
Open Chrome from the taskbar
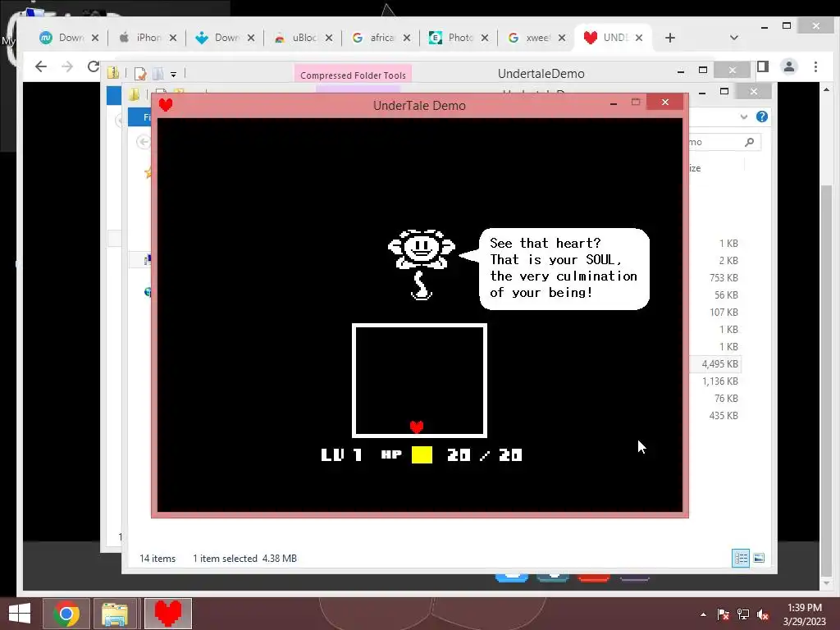[x=66, y=614]
